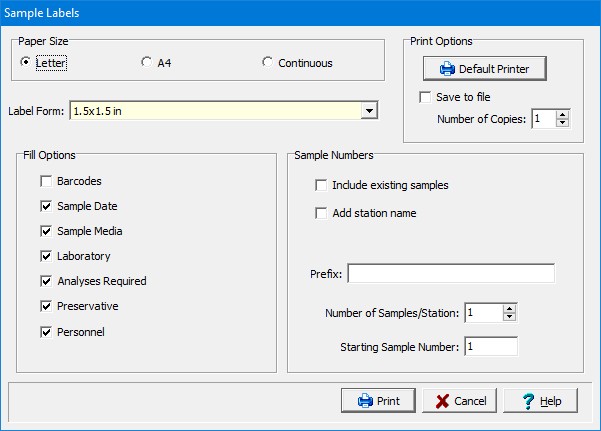
Task: Select Continuous paper option
Action: click(x=267, y=63)
